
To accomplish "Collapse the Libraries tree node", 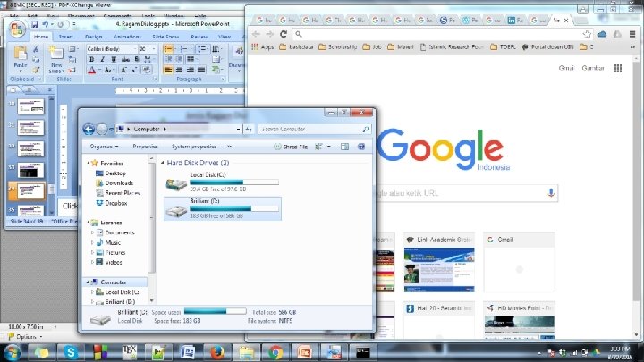I will tap(88, 223).
